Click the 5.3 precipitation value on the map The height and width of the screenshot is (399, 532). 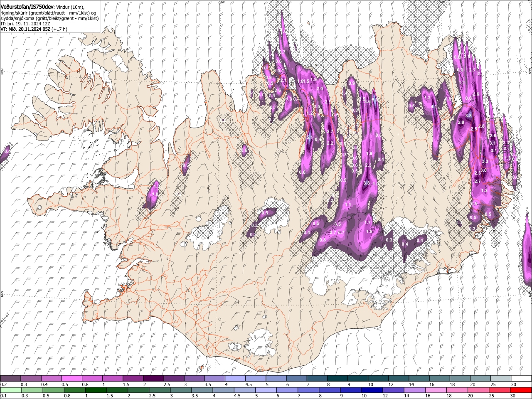(x=375, y=100)
